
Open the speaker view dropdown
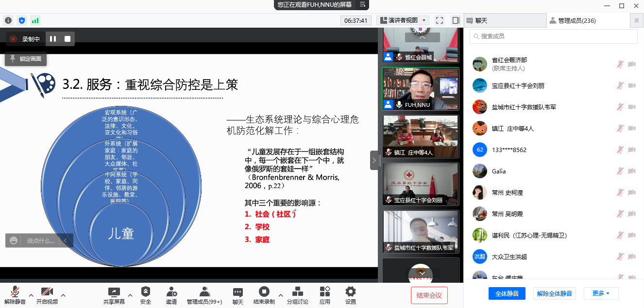coord(403,20)
